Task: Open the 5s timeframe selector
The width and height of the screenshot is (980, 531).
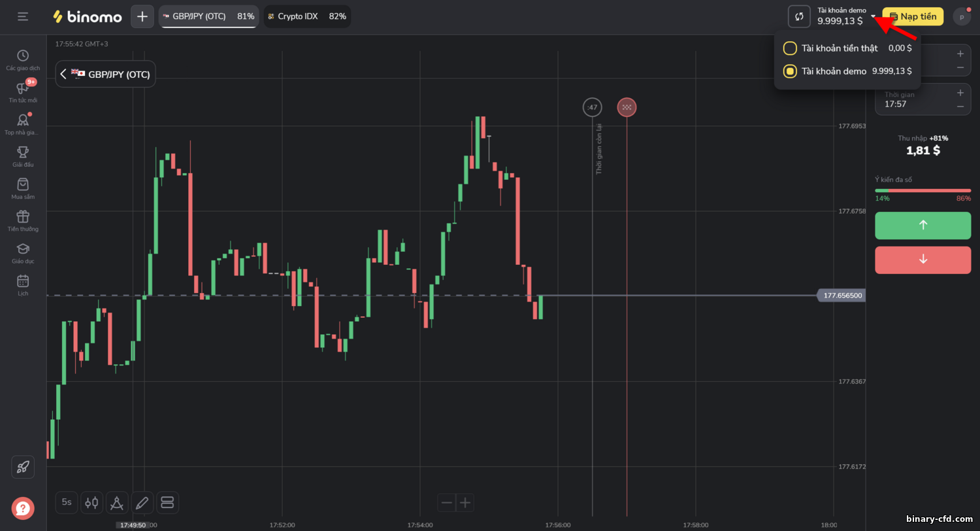Action: coord(67,502)
